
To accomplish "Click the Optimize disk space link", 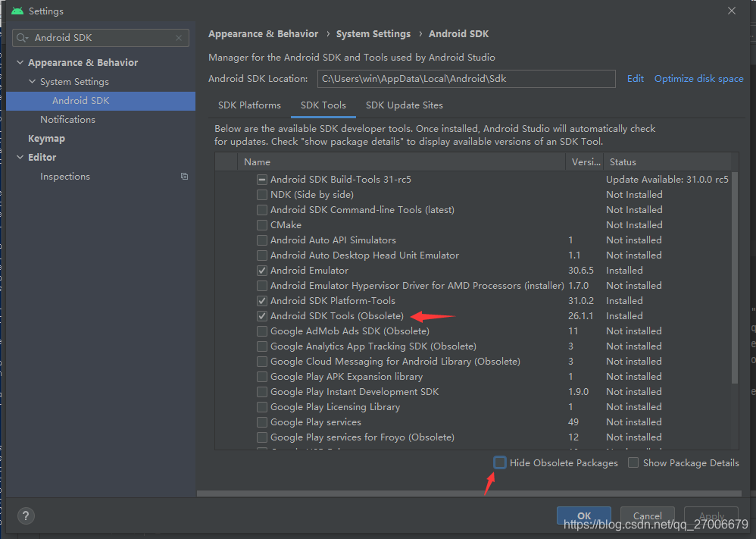I will click(x=698, y=79).
